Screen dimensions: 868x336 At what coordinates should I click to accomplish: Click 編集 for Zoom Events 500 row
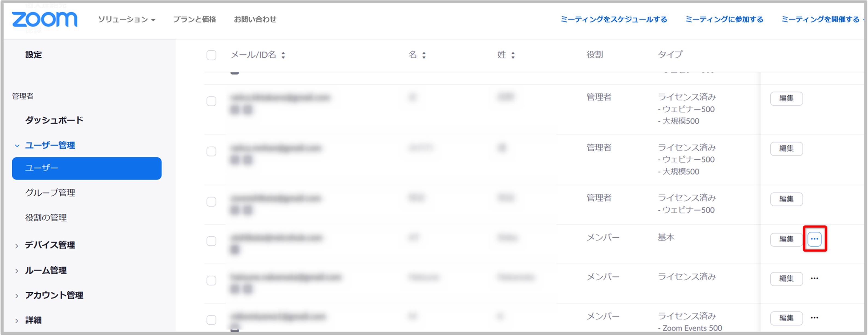tap(787, 318)
